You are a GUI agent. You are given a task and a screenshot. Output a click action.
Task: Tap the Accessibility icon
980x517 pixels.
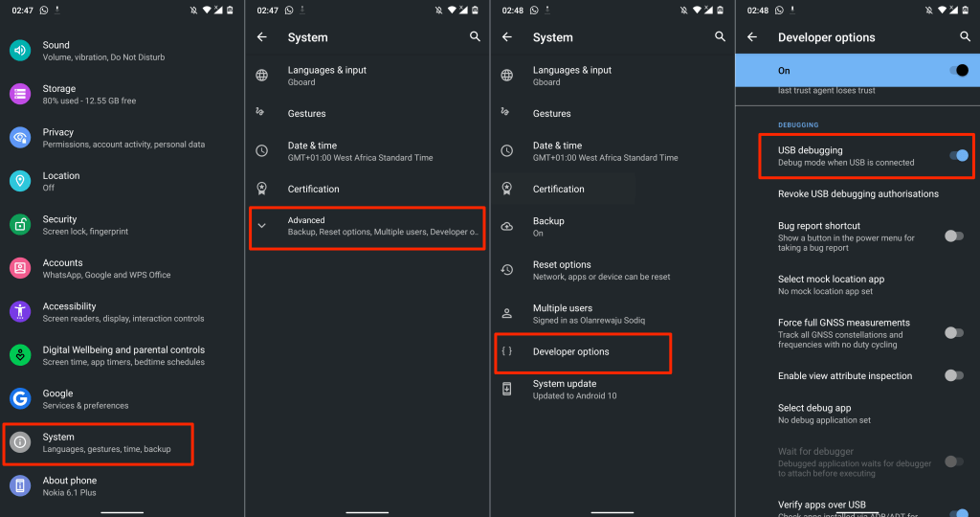pyautogui.click(x=20, y=312)
